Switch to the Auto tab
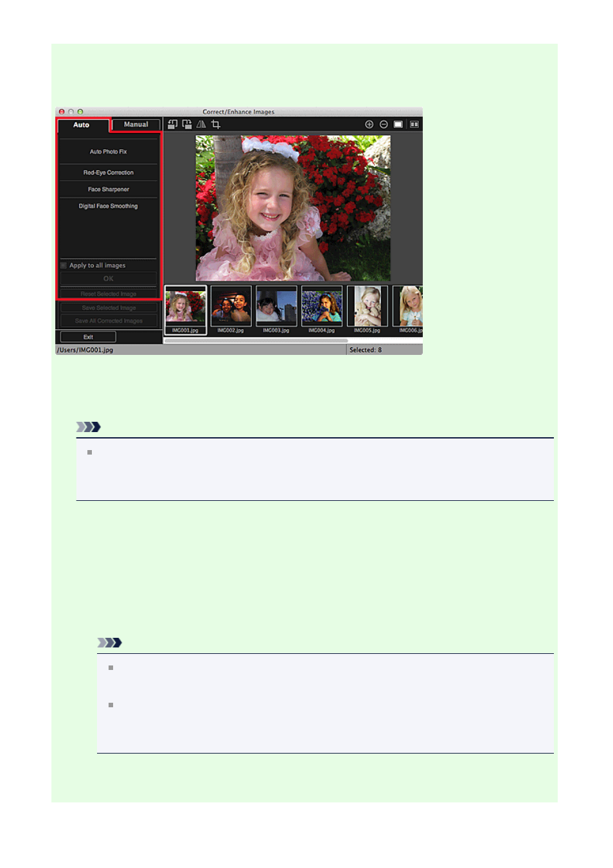This screenshot has height=868, width=613. pos(82,125)
